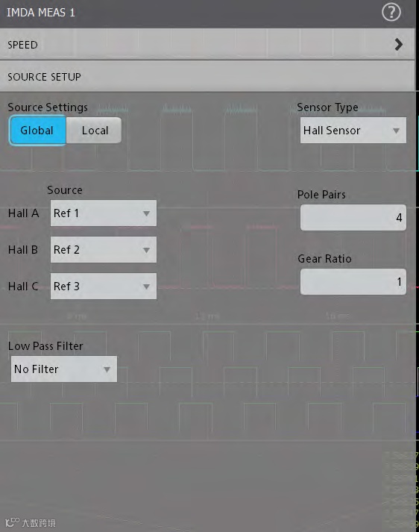This screenshot has height=532, width=419.
Task: Open the Ref 2 source dropdown
Action: tap(104, 250)
